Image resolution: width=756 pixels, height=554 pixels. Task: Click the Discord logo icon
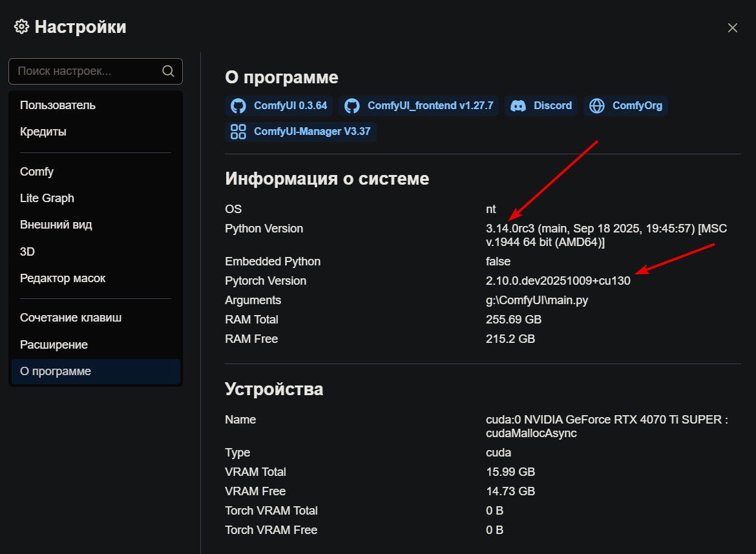pos(518,105)
